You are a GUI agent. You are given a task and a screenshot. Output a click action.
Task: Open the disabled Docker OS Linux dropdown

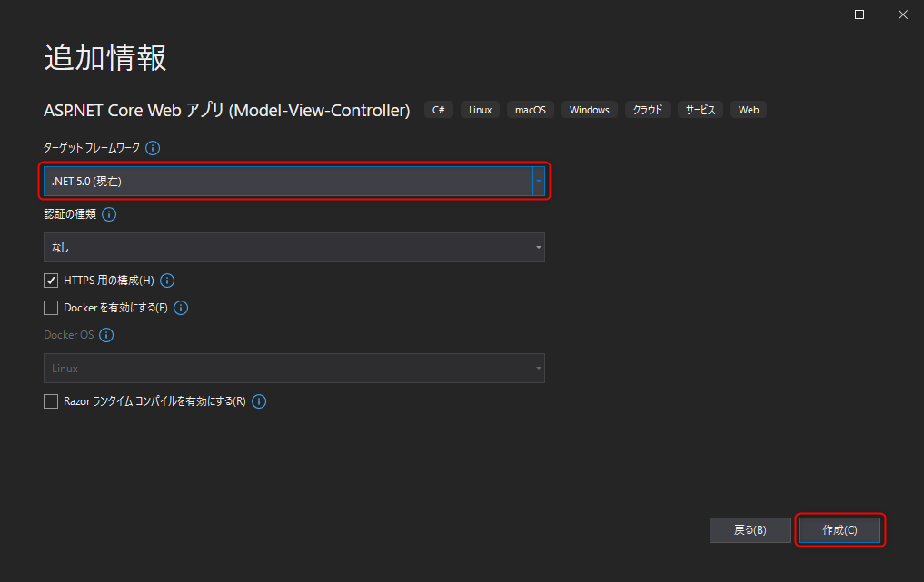pyautogui.click(x=294, y=368)
